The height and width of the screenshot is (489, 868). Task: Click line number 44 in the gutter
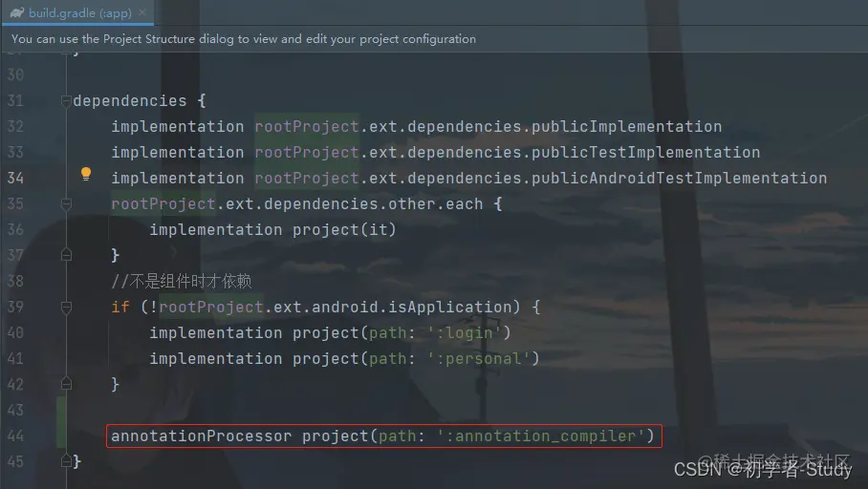tap(15, 436)
